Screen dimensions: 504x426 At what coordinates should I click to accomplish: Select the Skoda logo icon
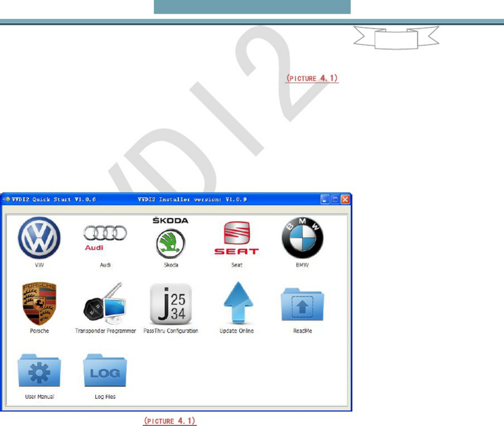tap(170, 238)
